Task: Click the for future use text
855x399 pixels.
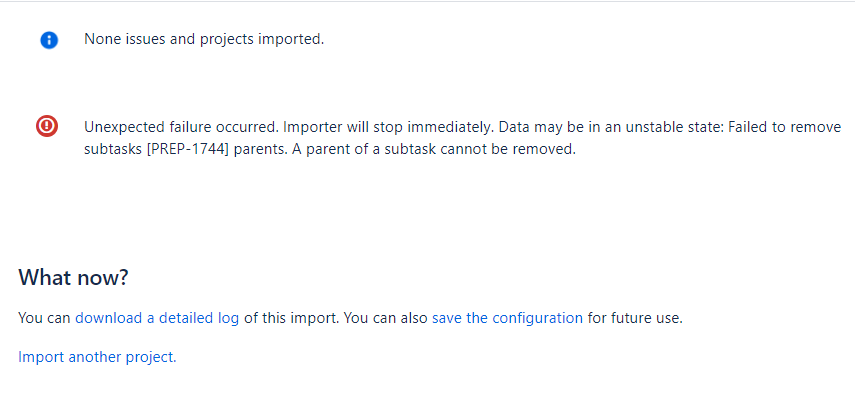Action: pyautogui.click(x=635, y=318)
